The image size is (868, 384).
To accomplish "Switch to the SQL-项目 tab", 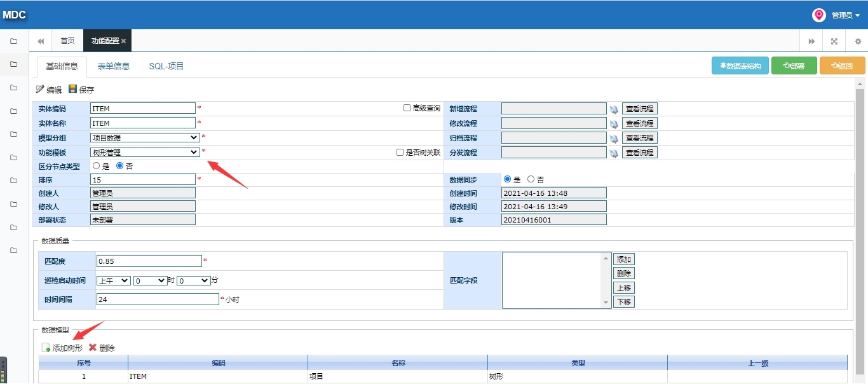I will [x=166, y=66].
